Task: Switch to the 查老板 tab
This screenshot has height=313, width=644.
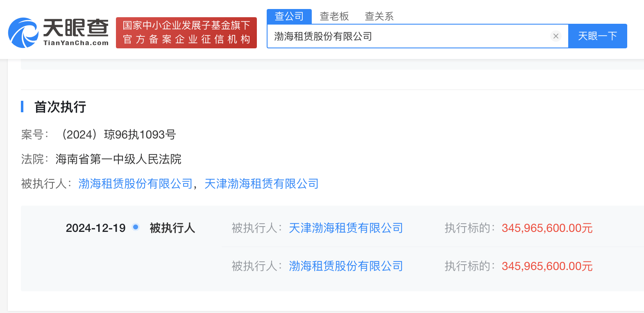Action: [x=334, y=16]
